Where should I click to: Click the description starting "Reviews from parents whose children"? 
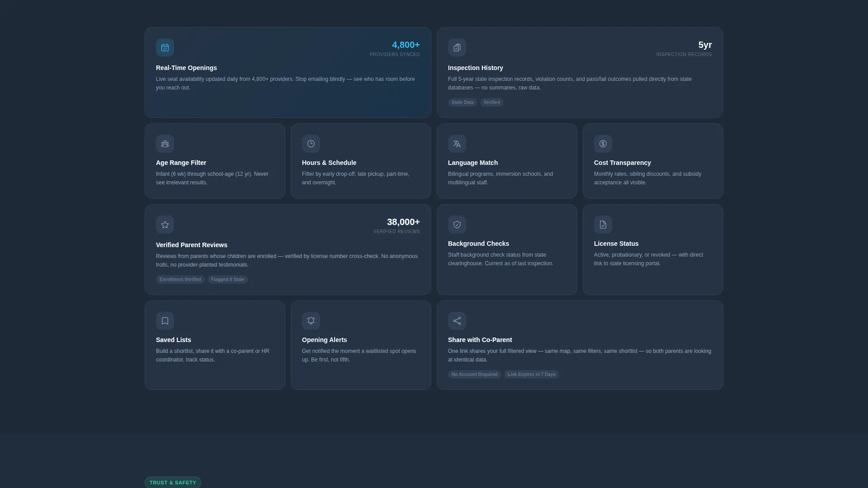pos(288,261)
